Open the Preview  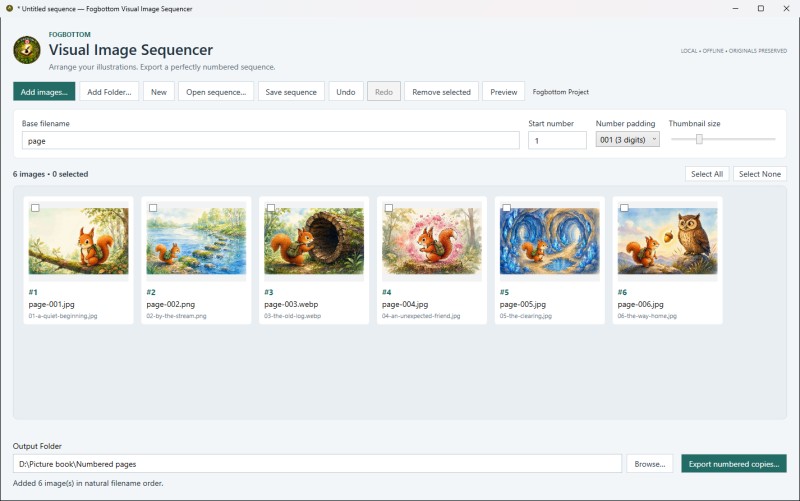pos(504,92)
